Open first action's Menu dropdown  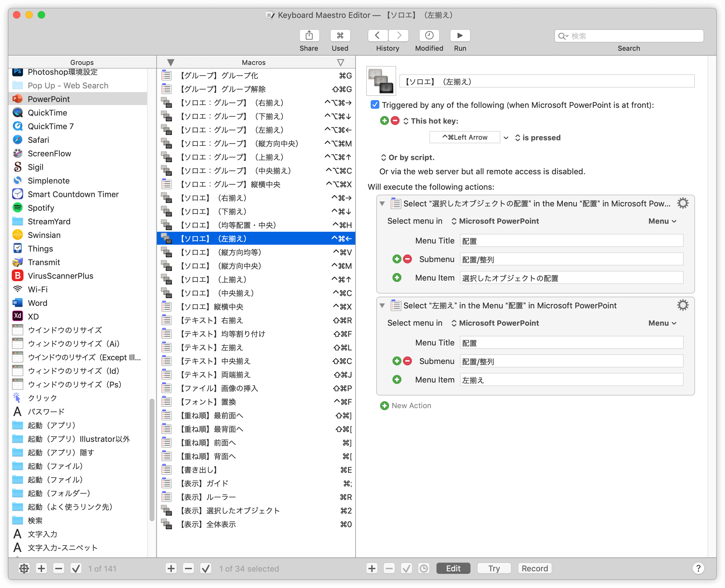(662, 221)
